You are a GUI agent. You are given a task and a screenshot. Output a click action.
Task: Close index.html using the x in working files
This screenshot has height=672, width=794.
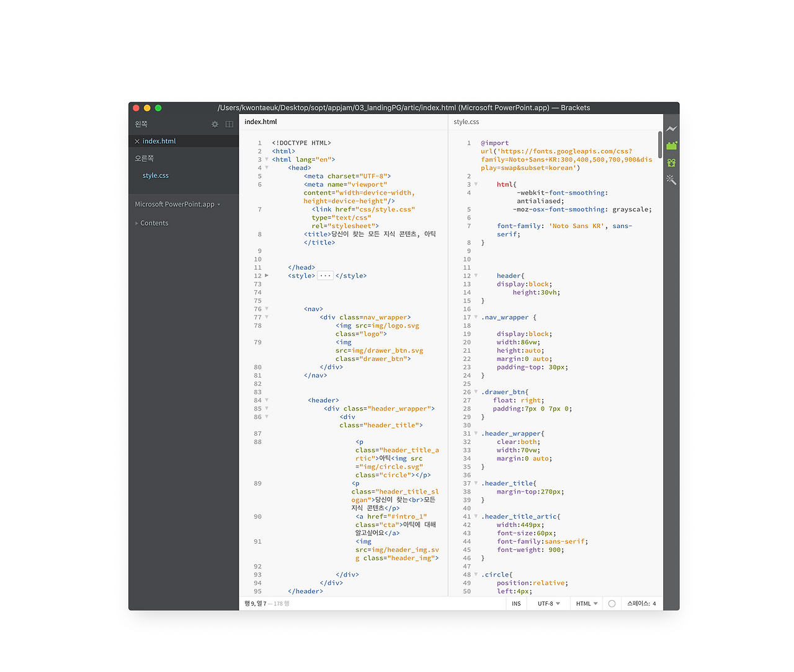[x=137, y=141]
